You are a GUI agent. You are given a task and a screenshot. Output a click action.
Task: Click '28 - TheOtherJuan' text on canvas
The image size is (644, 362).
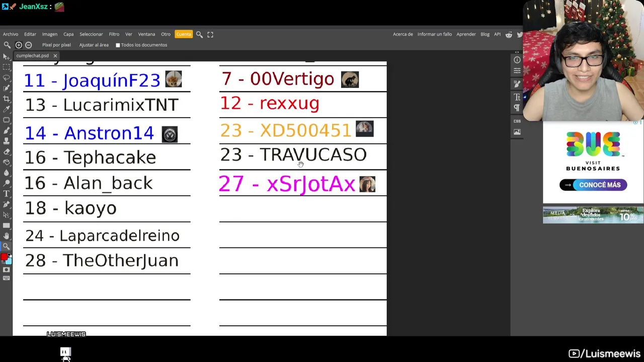102,260
